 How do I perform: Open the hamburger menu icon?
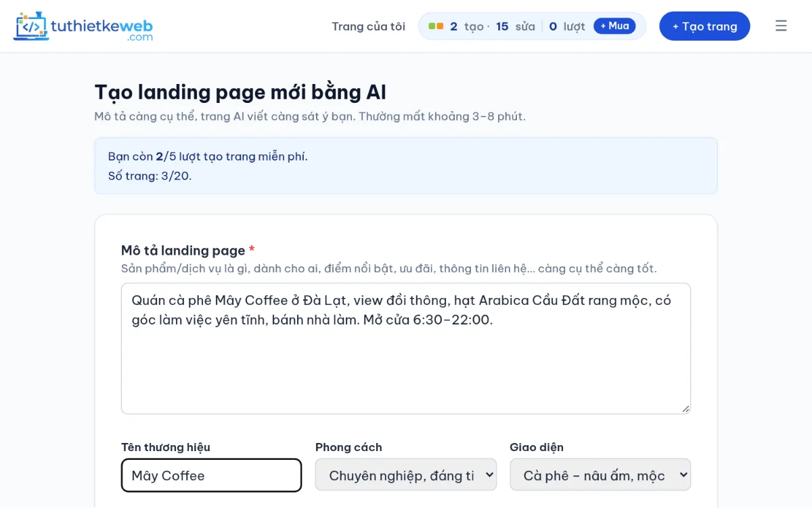click(781, 26)
